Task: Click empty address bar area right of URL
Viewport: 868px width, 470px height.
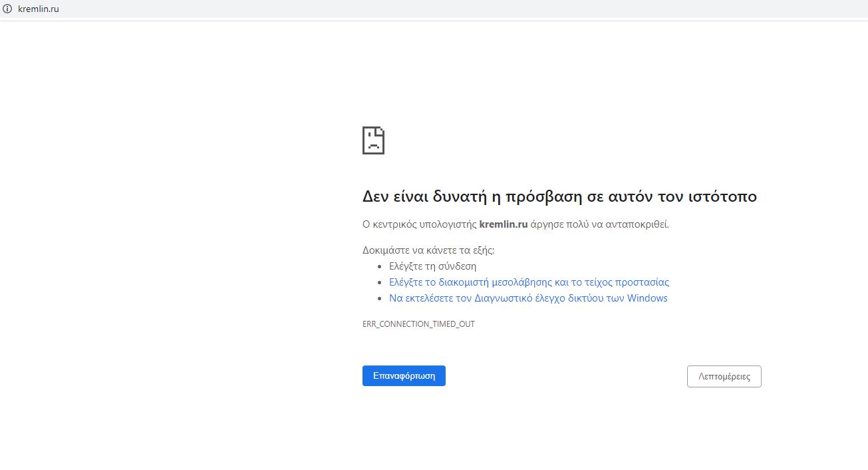Action: click(x=399, y=9)
